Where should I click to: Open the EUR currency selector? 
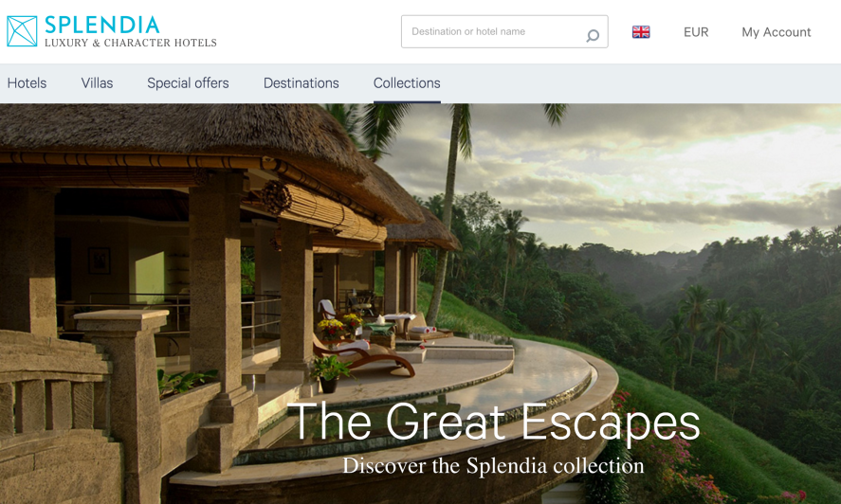696,32
